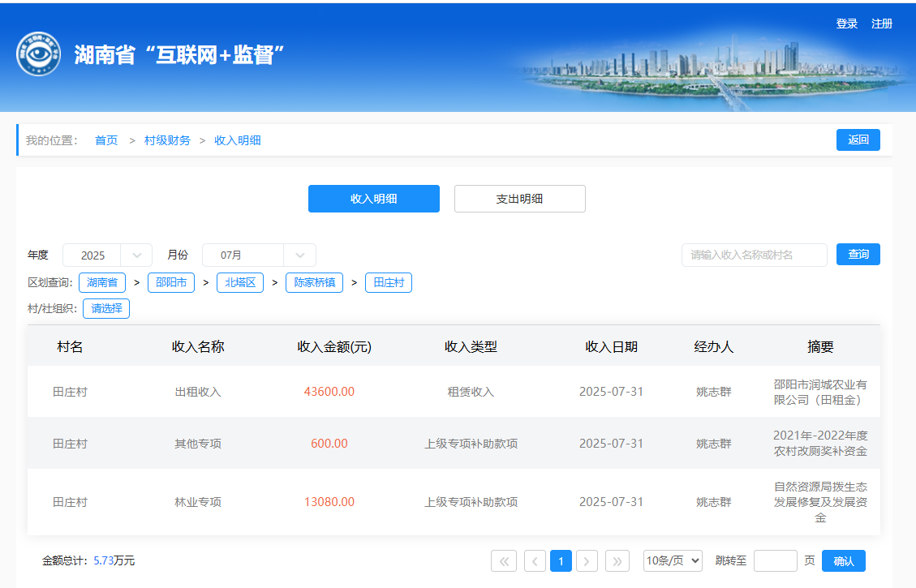916x588 pixels.
Task: Click the 查询 search button
Action: click(858, 255)
